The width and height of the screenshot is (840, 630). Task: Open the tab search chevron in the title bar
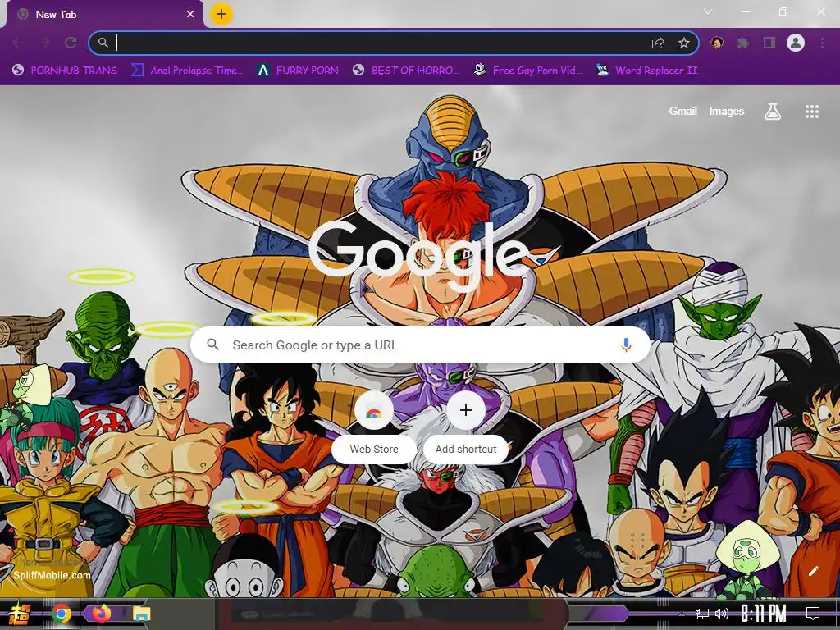coord(708,11)
